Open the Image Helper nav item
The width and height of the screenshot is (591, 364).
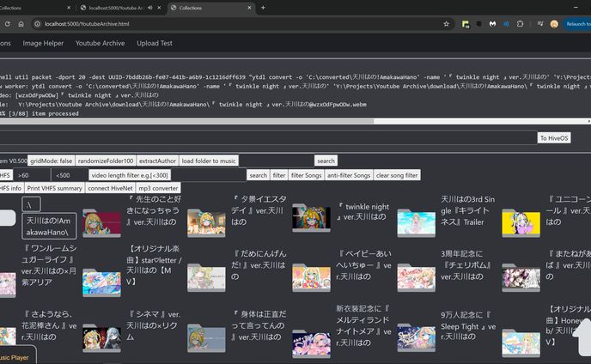pyautogui.click(x=43, y=43)
